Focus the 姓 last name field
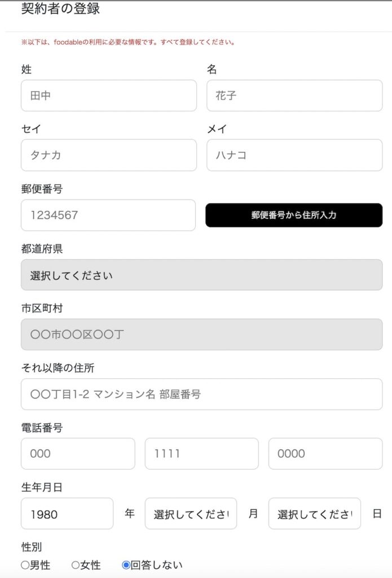The height and width of the screenshot is (578, 392). tap(109, 95)
